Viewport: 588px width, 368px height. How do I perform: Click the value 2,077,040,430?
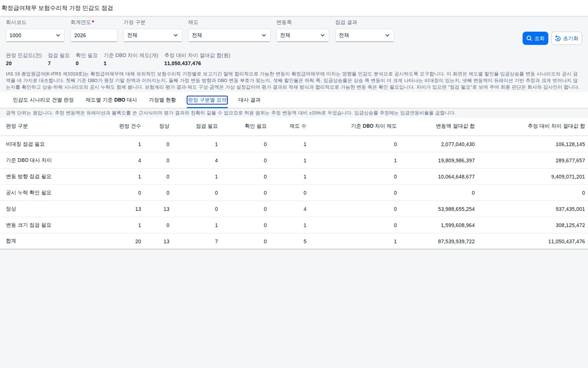(458, 144)
